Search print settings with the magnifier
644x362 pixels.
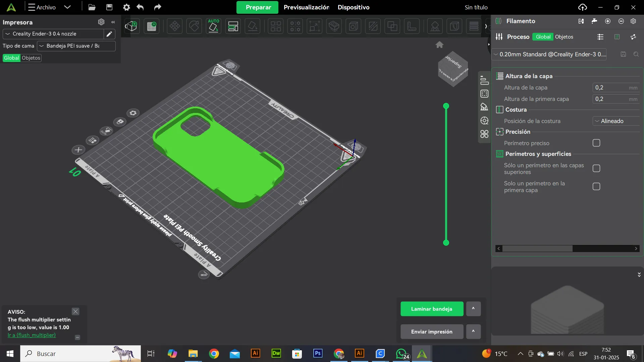(x=636, y=54)
